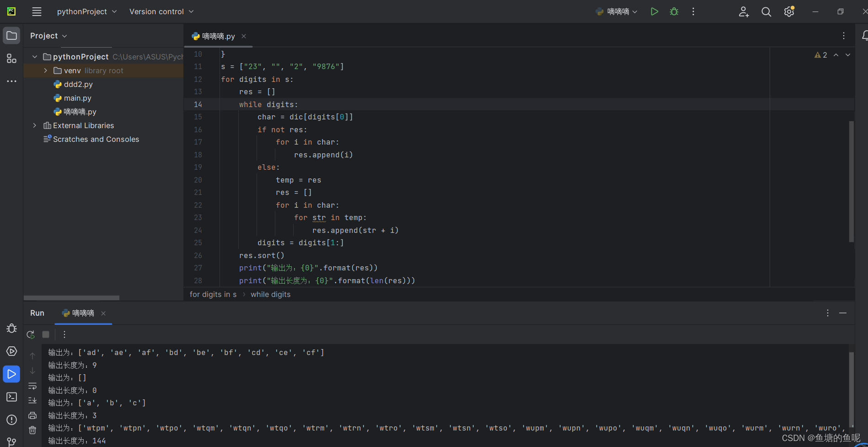This screenshot has width=868, height=447.
Task: Expand External Libraries node
Action: 35,125
